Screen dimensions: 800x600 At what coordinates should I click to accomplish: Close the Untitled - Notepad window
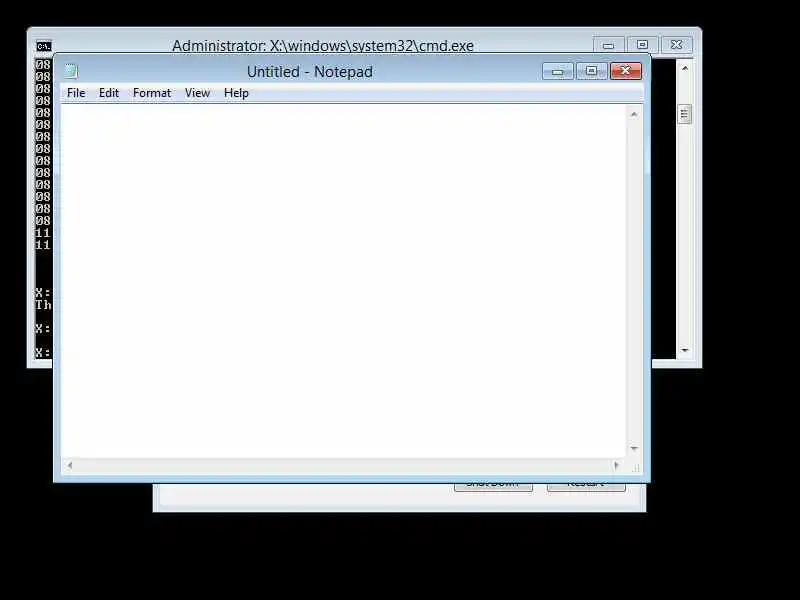pyautogui.click(x=626, y=71)
